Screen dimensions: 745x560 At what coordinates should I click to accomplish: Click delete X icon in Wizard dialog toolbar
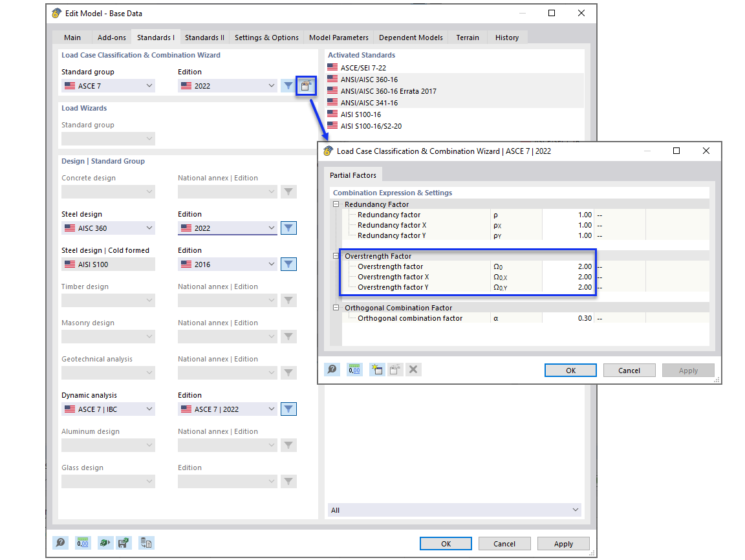click(x=413, y=369)
